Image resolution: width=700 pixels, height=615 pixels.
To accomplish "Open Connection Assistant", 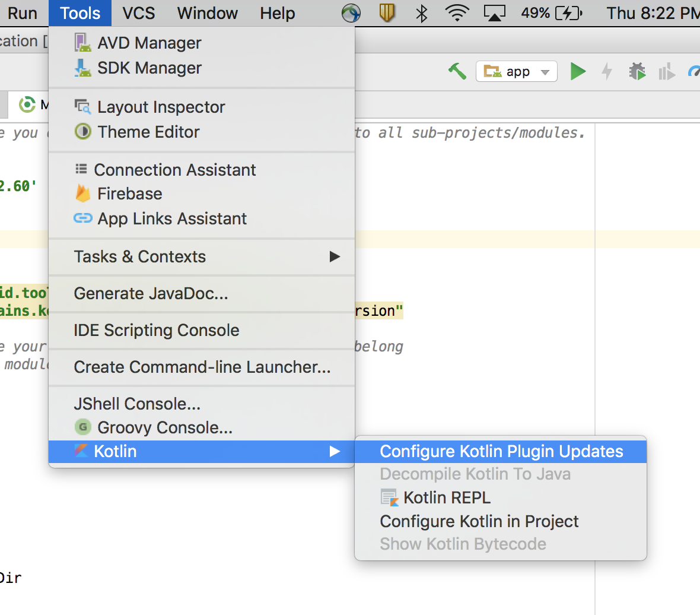I will [201, 170].
